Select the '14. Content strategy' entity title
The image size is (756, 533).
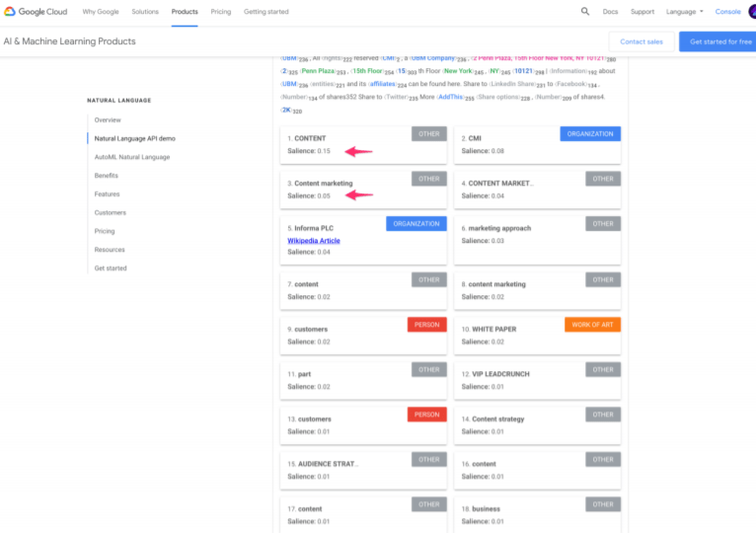coord(492,419)
